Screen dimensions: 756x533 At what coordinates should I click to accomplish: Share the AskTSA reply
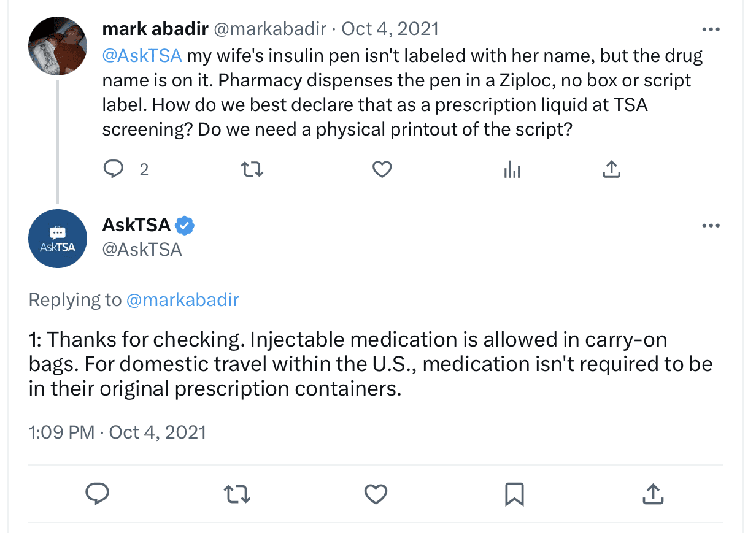[x=653, y=494]
